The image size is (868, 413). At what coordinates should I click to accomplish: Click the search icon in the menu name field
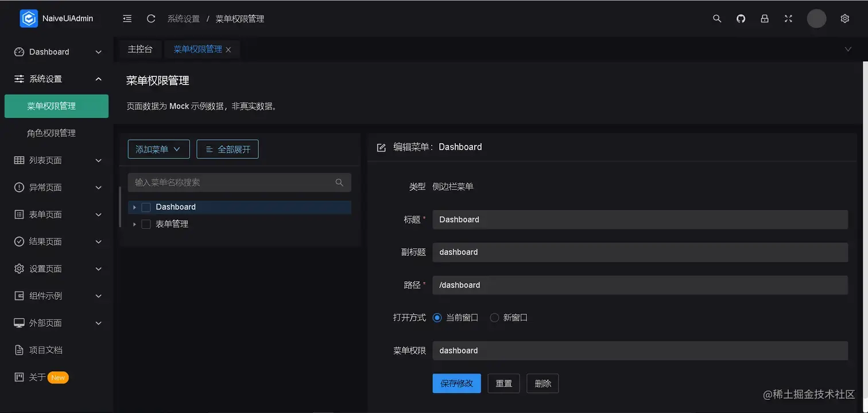[339, 182]
